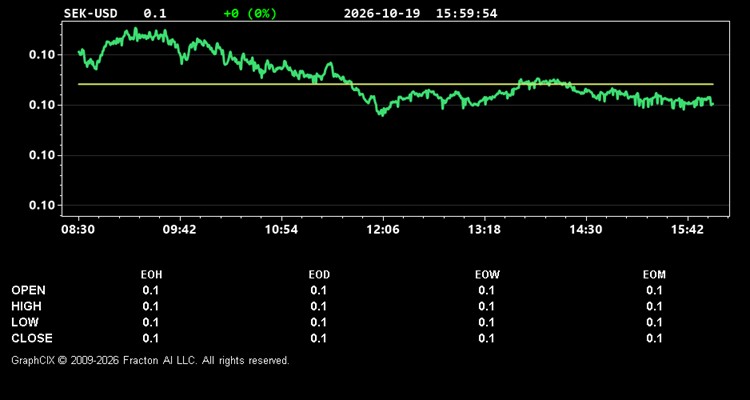Click the LOW row label
Image resolution: width=750 pixels, height=400 pixels.
click(x=25, y=322)
